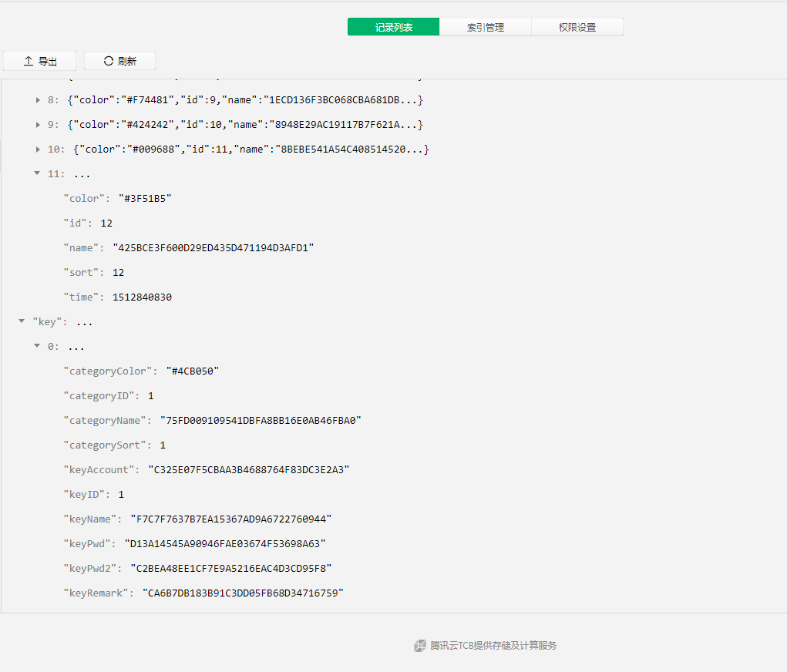Click row 8 JSON summary text
Screen dimensions: 787x672
pyautogui.click(x=245, y=100)
